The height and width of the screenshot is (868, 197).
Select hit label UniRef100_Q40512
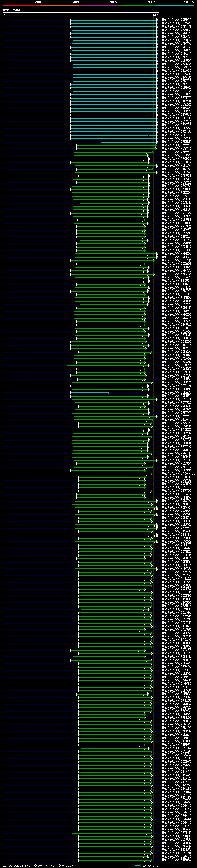click(x=177, y=325)
